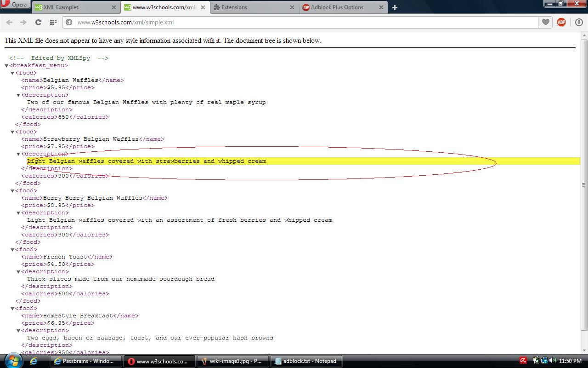
Task: Collapse the description under Homestyle Breakfast
Action: tap(18, 331)
